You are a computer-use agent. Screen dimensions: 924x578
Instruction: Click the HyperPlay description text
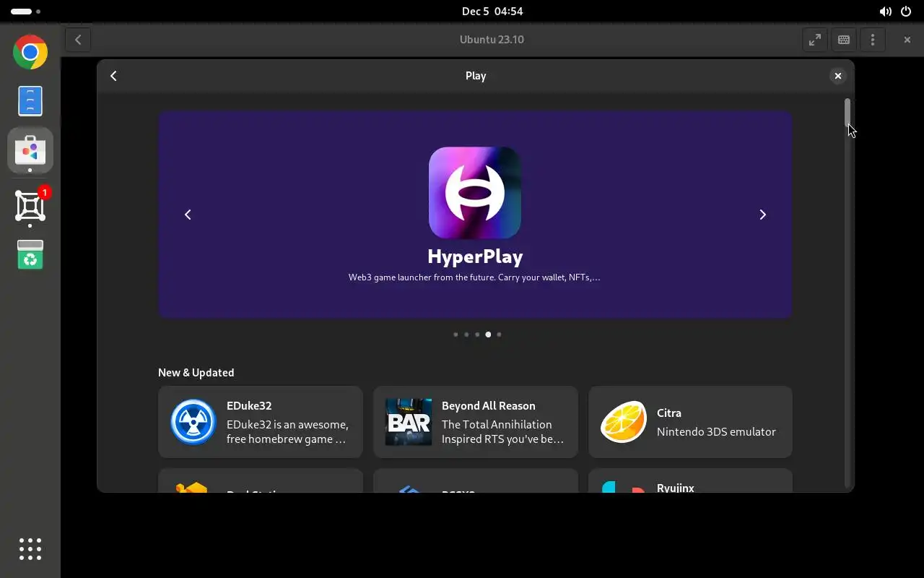(x=474, y=277)
